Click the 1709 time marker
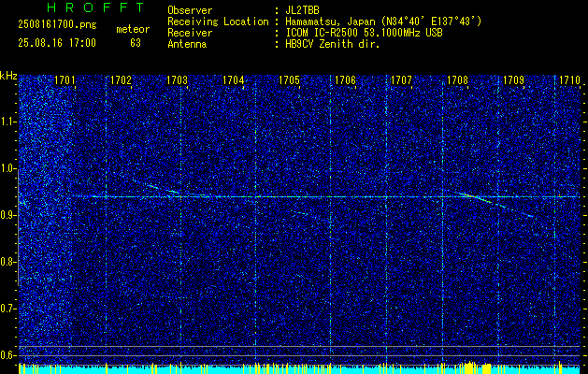Viewport: 588px width, 374px height. (x=513, y=80)
